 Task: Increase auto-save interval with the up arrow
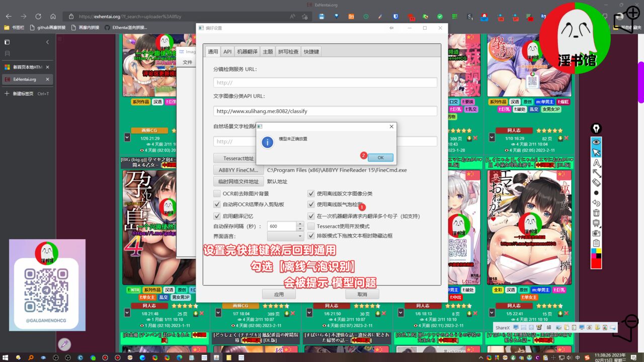[x=300, y=224]
